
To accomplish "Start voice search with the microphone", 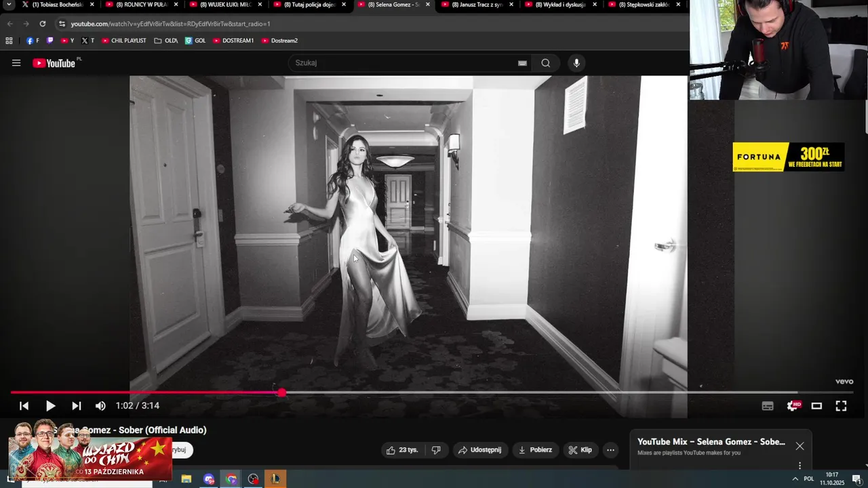I will pyautogui.click(x=576, y=63).
